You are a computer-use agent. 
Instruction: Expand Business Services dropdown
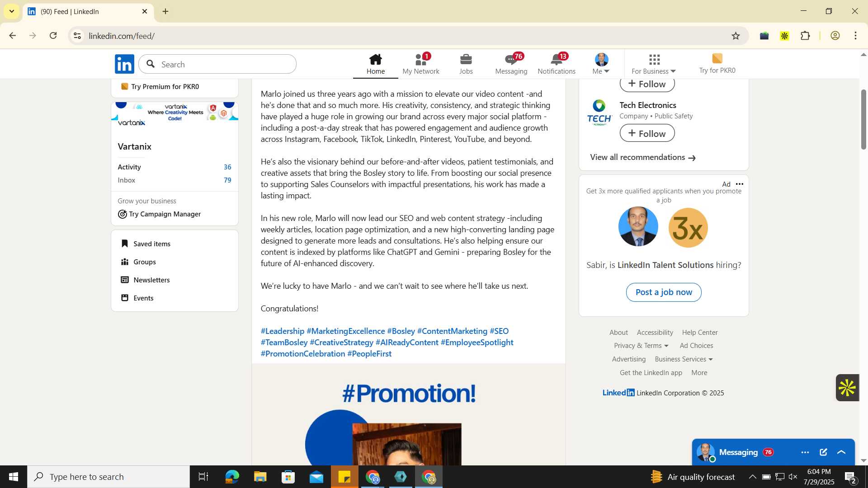click(684, 359)
